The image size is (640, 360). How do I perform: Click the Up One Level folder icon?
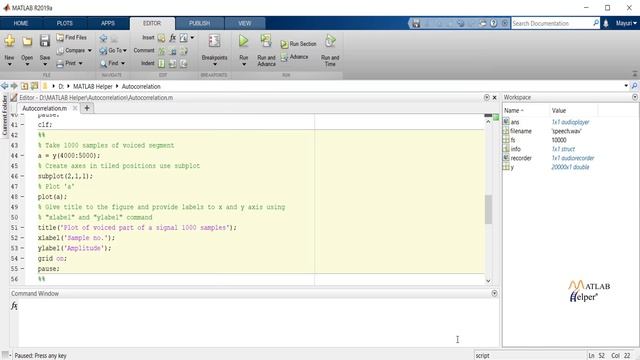click(24, 86)
